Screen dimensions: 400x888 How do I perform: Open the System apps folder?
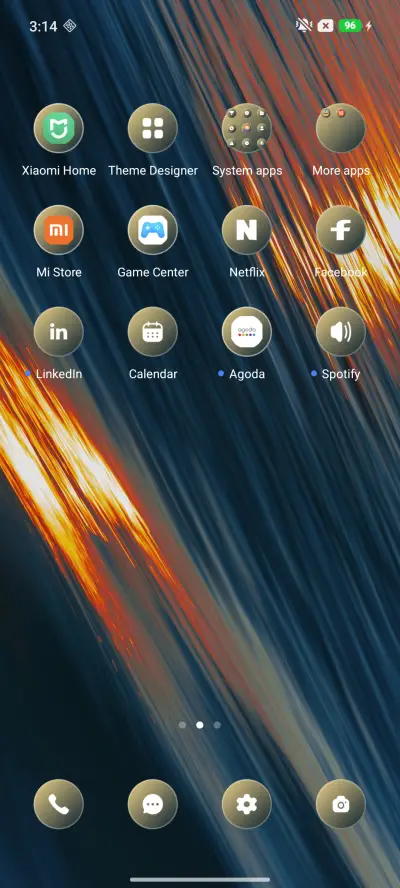(x=246, y=128)
